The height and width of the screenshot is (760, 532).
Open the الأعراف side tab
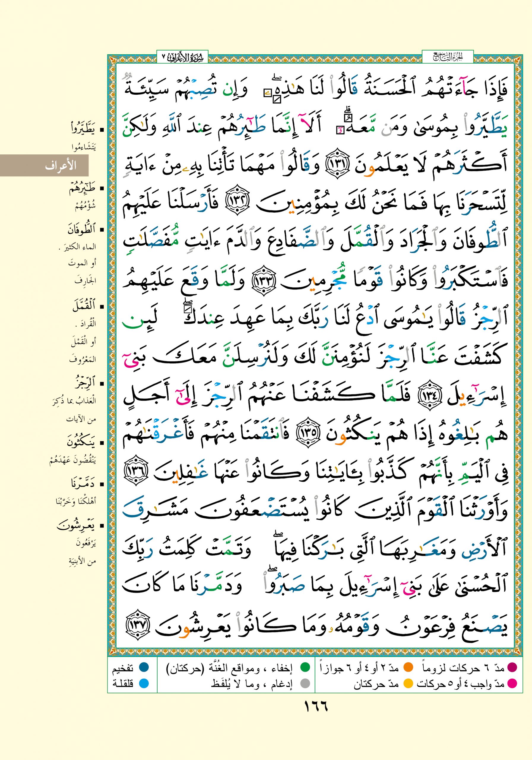pyautogui.click(x=44, y=165)
